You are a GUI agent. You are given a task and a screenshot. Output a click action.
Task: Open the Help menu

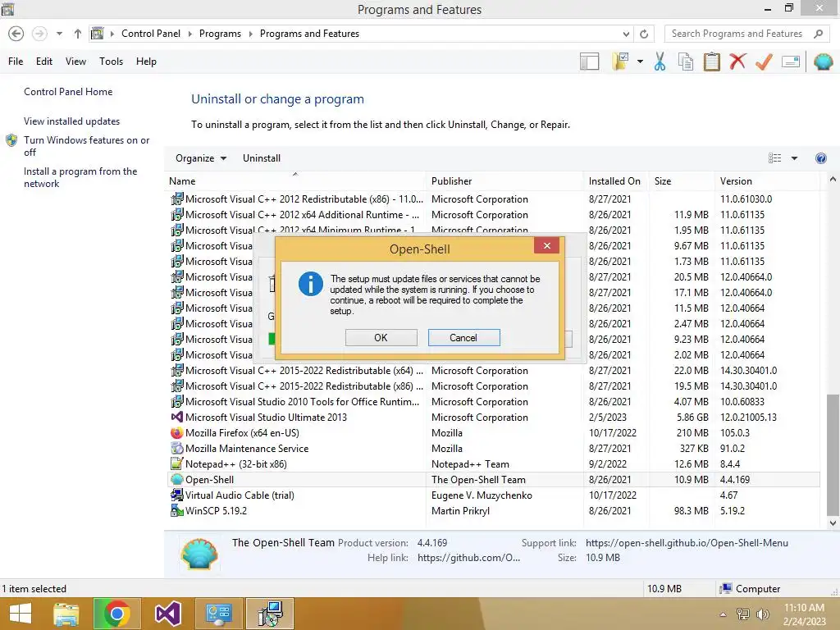click(146, 62)
